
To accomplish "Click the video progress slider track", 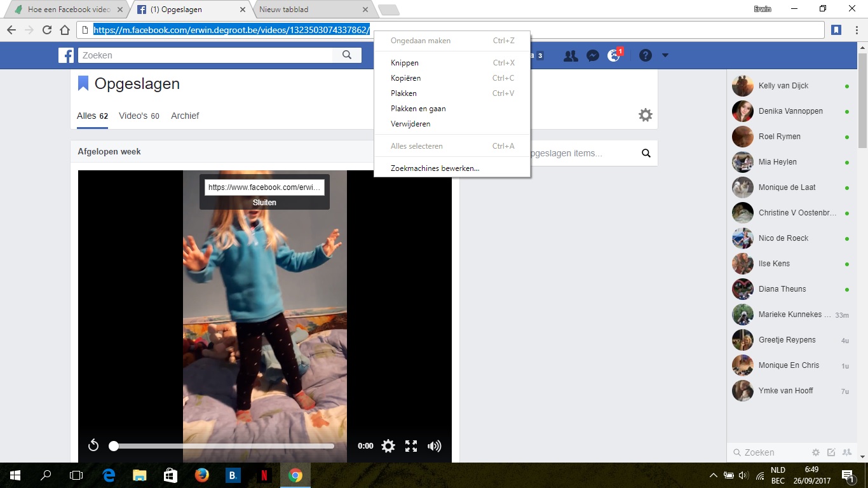I will point(222,446).
